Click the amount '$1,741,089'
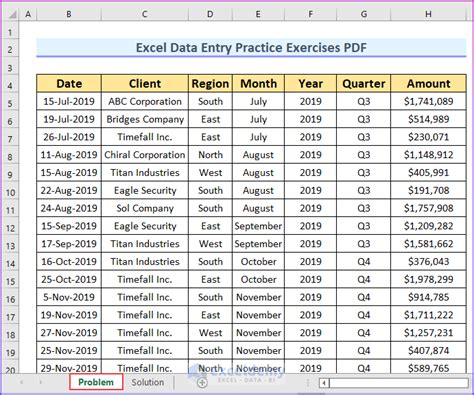This screenshot has width=474, height=395. point(428,101)
